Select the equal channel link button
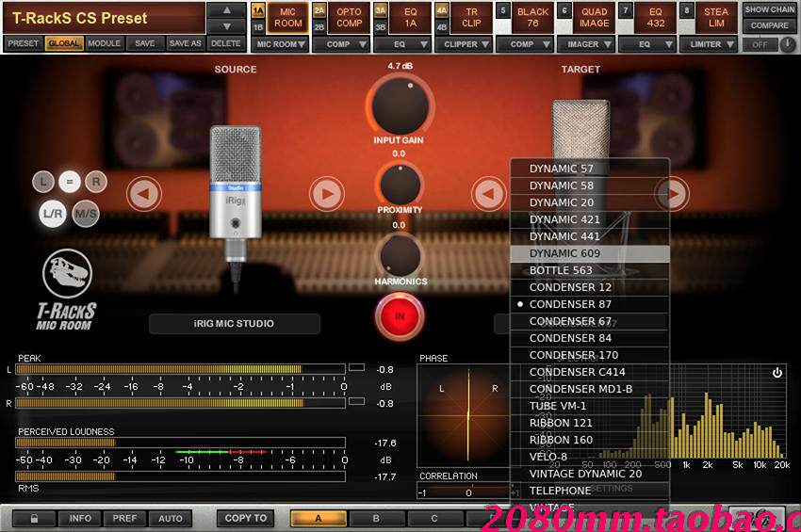Image resolution: width=801 pixels, height=532 pixels. (x=70, y=182)
